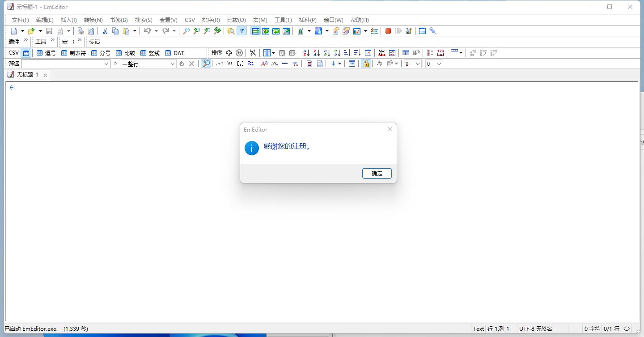644x337 pixels.
Task: Click the red record macro icon
Action: pos(388,31)
